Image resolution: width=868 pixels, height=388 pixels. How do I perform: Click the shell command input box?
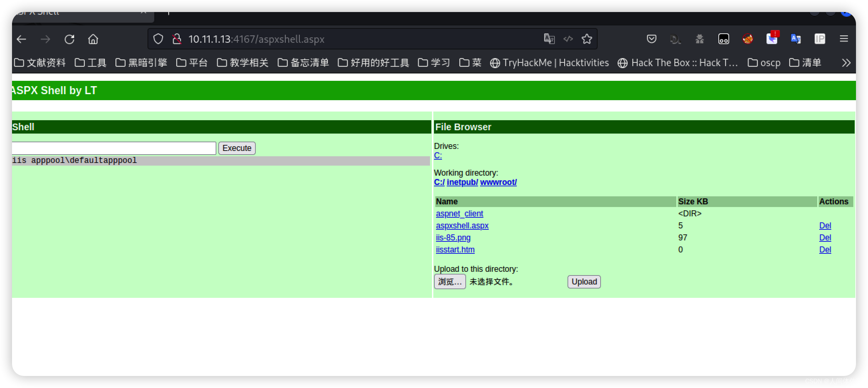pyautogui.click(x=114, y=148)
